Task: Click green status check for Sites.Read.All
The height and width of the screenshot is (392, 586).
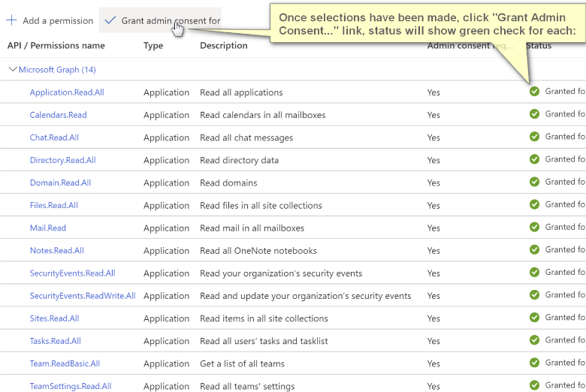Action: pos(534,317)
